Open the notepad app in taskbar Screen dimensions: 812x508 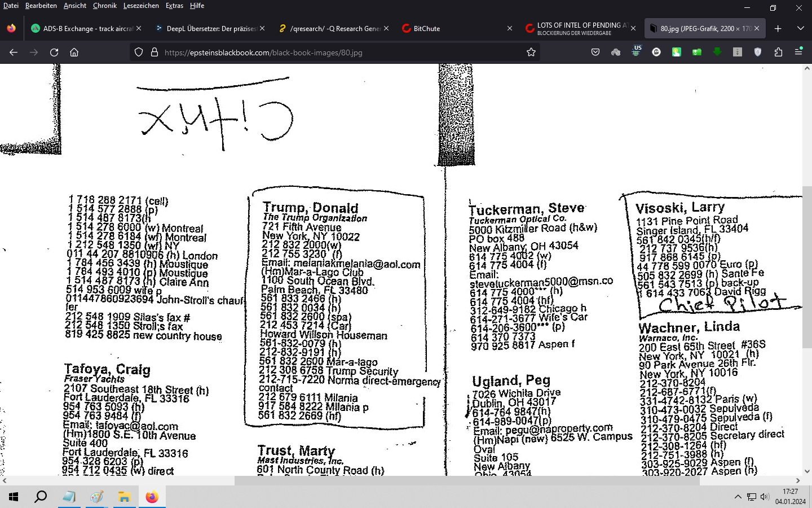(69, 497)
